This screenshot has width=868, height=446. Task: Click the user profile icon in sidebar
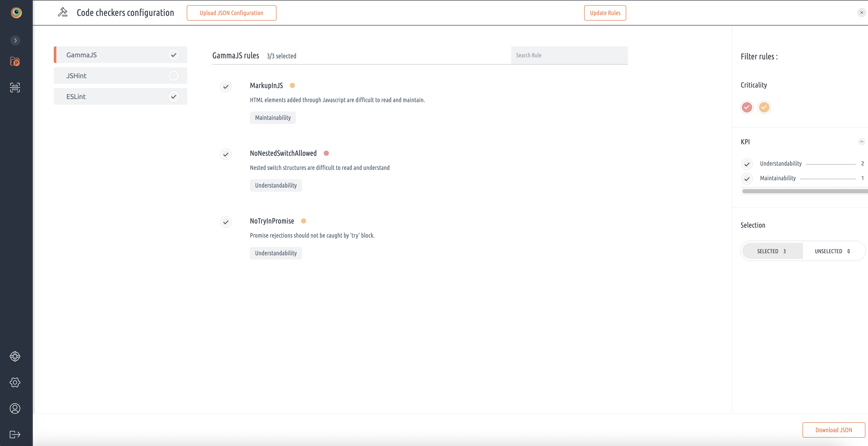[15, 408]
